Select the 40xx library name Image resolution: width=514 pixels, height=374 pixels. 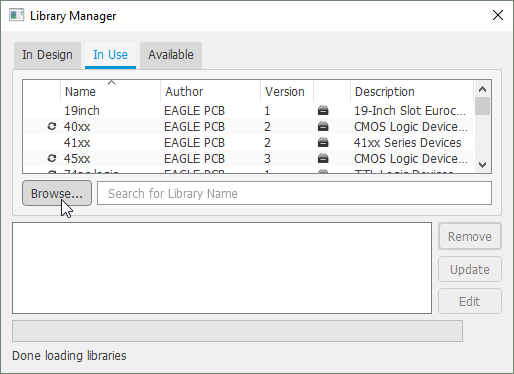pyautogui.click(x=77, y=126)
